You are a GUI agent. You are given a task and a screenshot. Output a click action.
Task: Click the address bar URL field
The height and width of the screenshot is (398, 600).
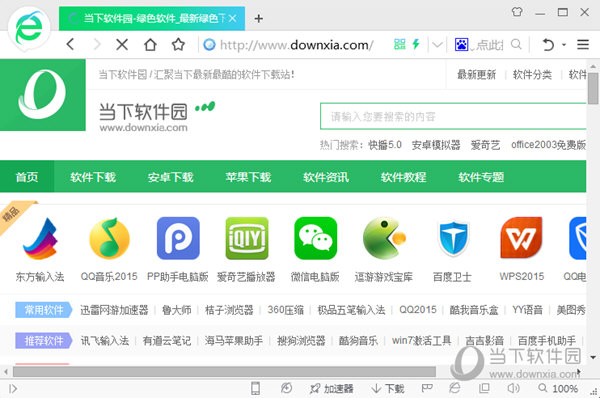297,45
